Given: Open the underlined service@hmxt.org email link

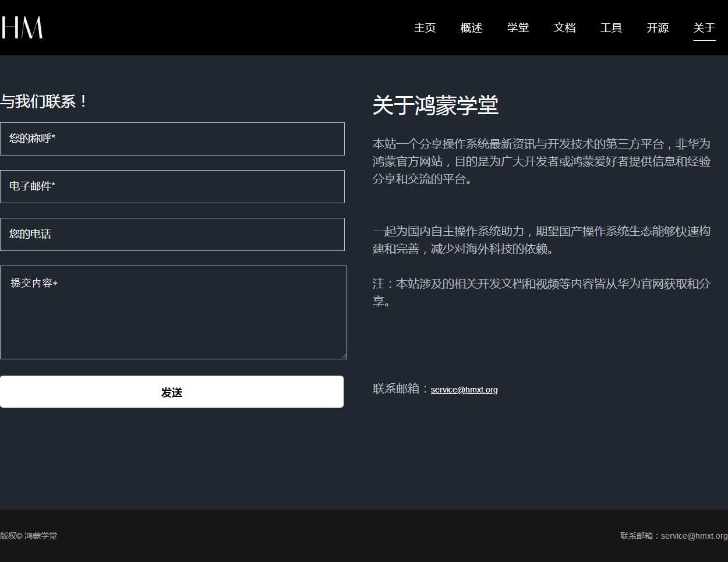Looking at the screenshot, I should [x=464, y=390].
